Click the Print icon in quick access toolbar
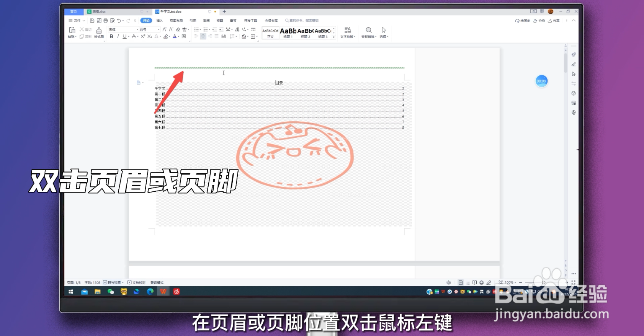The width and height of the screenshot is (644, 336). click(106, 21)
